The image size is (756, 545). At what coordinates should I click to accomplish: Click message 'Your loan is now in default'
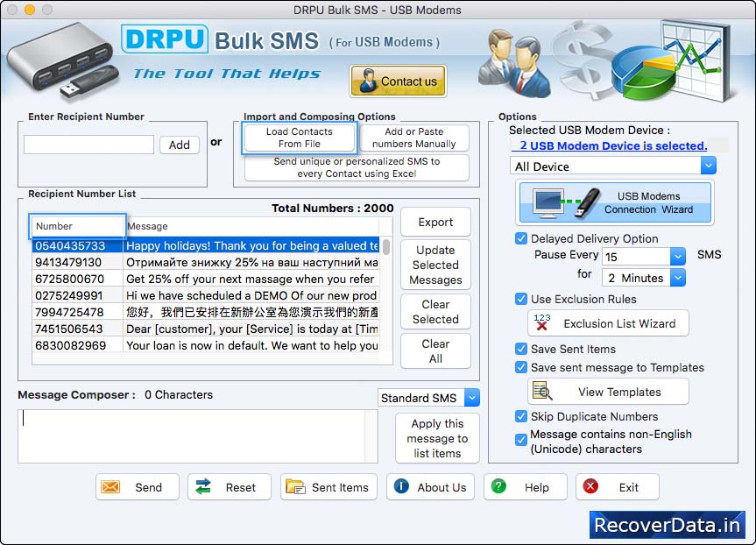(252, 345)
